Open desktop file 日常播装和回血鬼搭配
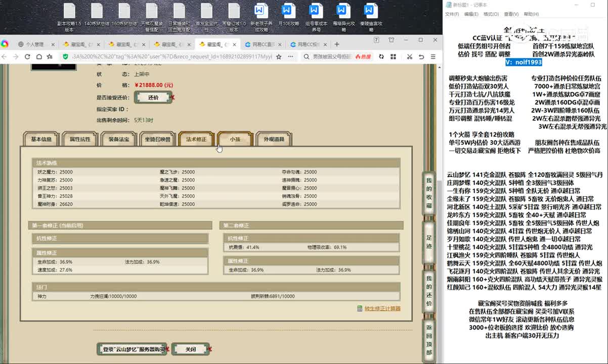Viewport: 608px width, 364px height. [x=179, y=17]
